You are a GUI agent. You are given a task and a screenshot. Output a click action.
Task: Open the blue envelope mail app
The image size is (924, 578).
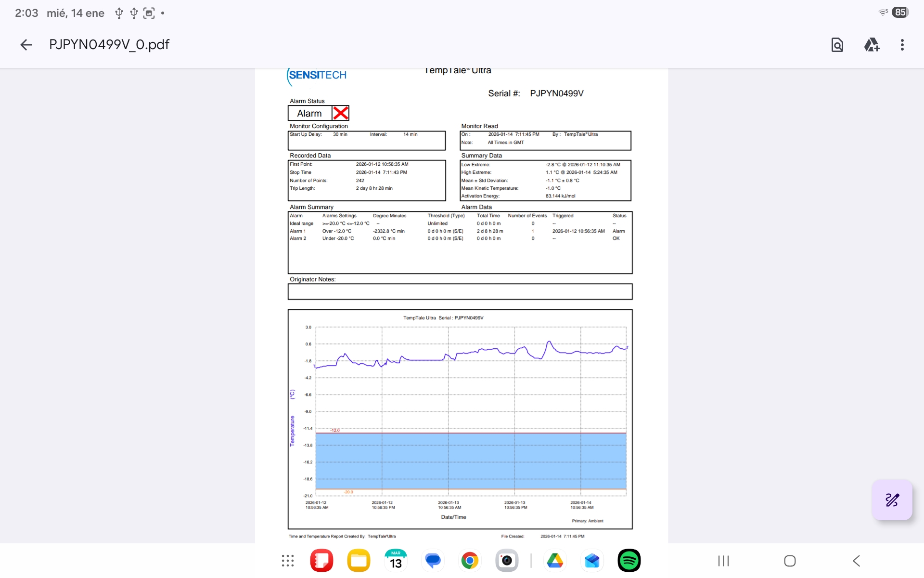592,561
